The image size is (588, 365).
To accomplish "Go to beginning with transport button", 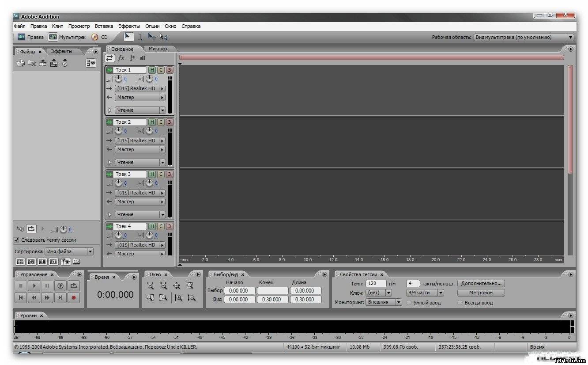I will click(x=21, y=298).
